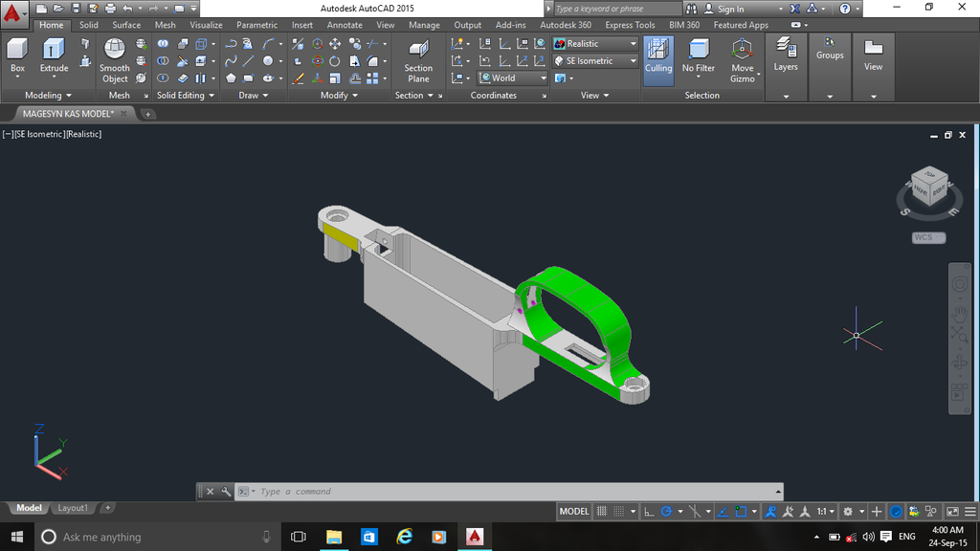Click the ViewCube in the viewport

pos(929,187)
